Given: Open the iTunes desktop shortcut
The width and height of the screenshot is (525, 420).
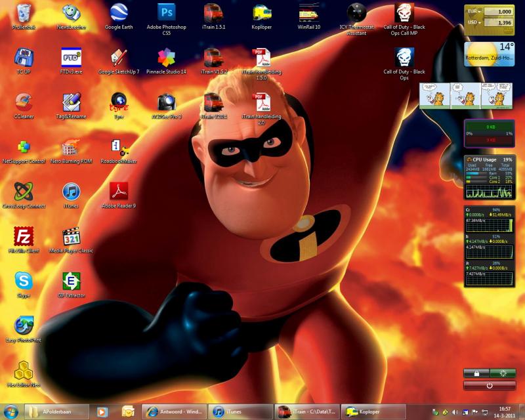Looking at the screenshot, I should click(71, 196).
